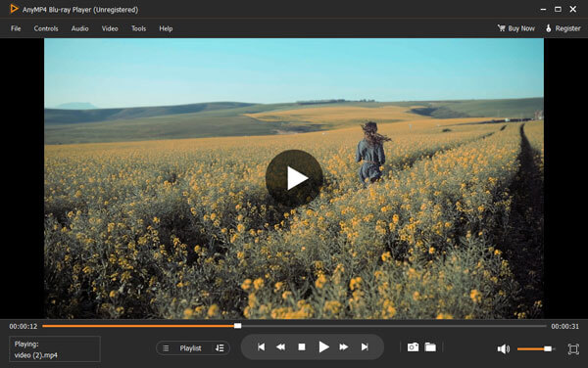Play the video from control bar
588x368 pixels.
[323, 347]
